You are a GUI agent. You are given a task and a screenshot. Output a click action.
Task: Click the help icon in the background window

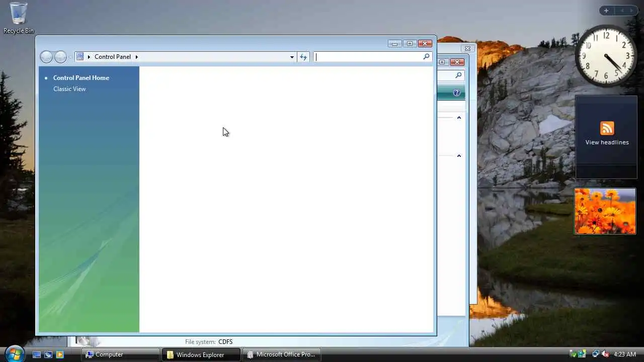(x=457, y=93)
